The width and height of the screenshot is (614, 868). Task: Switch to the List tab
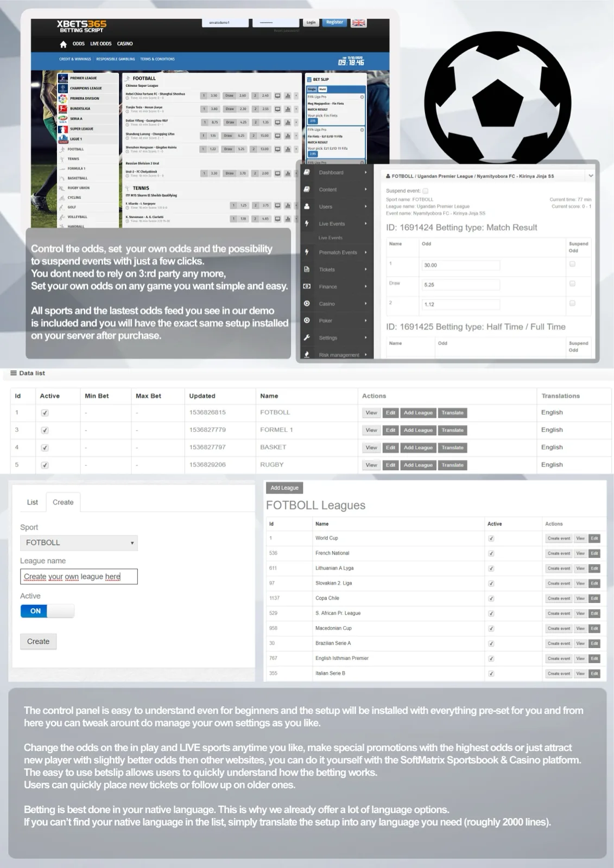pos(33,502)
